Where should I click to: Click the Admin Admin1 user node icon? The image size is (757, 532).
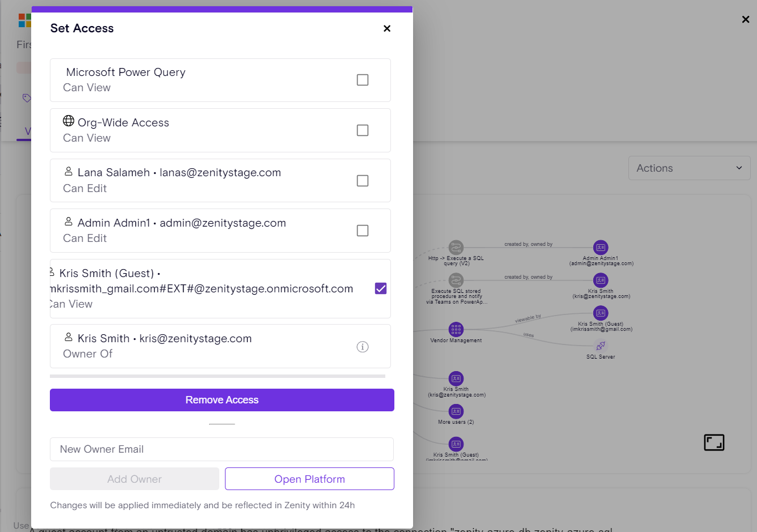click(x=601, y=248)
